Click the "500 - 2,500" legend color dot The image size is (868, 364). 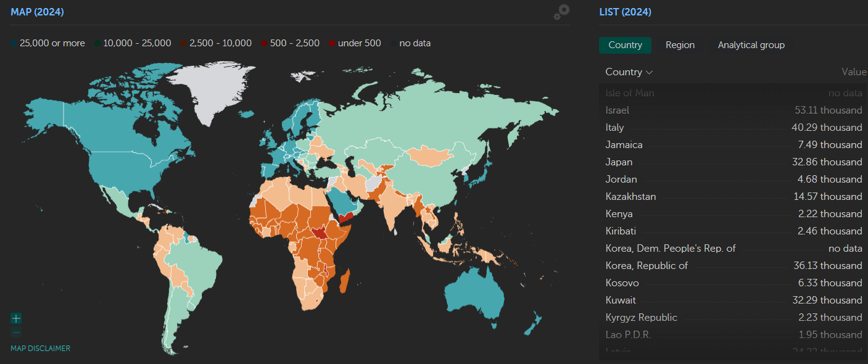click(x=264, y=44)
